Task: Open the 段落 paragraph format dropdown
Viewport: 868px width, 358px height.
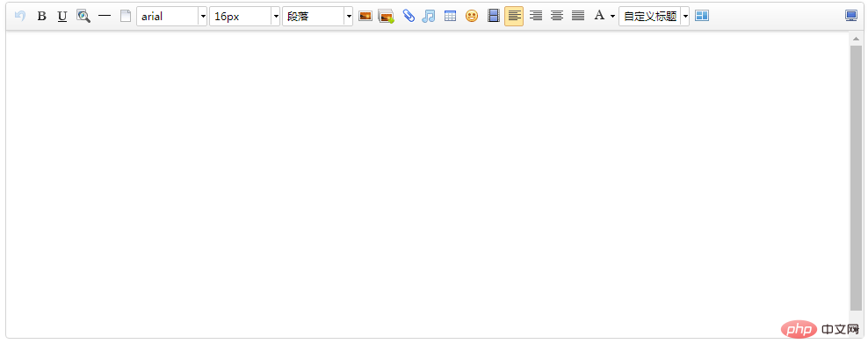Action: [348, 16]
